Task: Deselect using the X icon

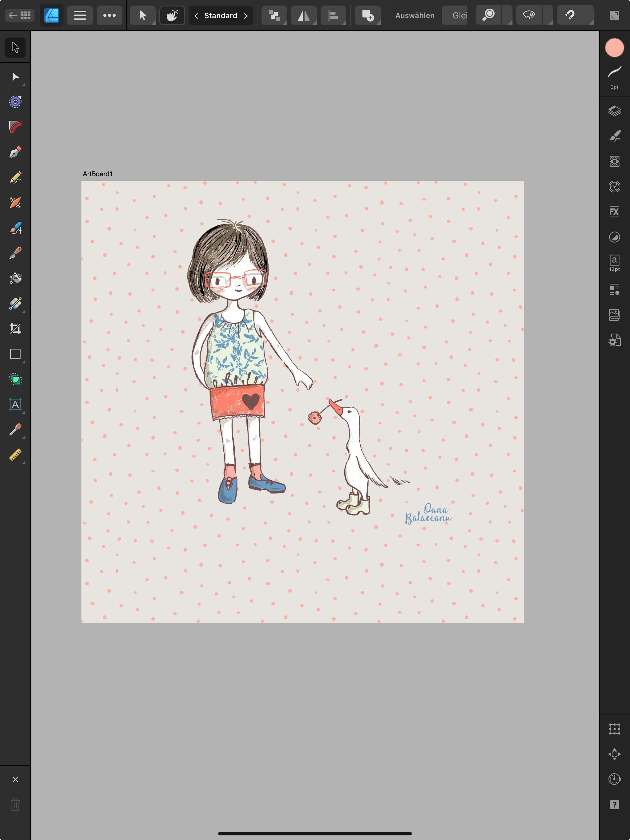Action: 15,779
